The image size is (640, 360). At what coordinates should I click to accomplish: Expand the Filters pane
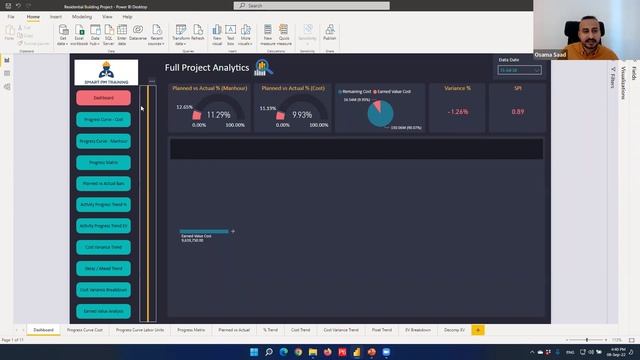click(613, 78)
